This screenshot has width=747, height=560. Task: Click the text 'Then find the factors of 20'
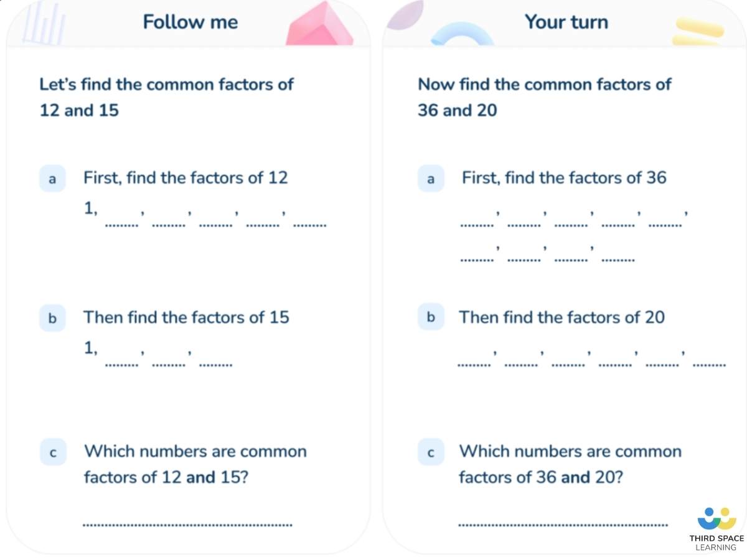coord(561,317)
